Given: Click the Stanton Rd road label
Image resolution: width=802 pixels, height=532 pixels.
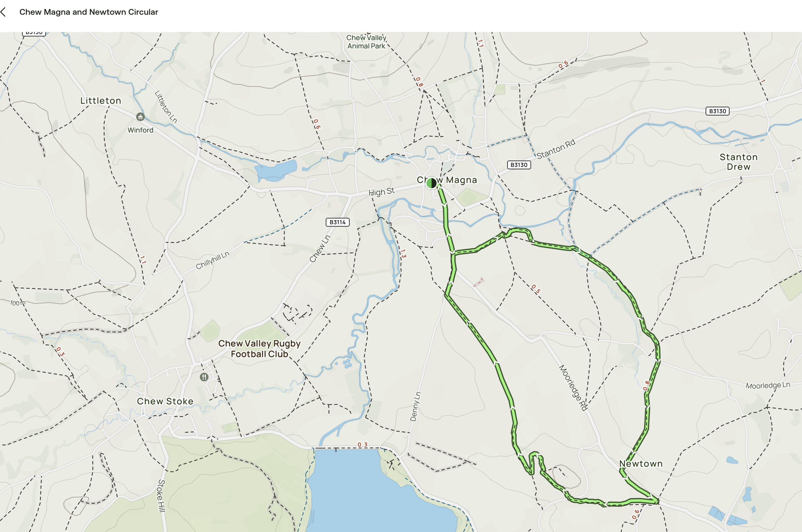Looking at the screenshot, I should [x=556, y=149].
